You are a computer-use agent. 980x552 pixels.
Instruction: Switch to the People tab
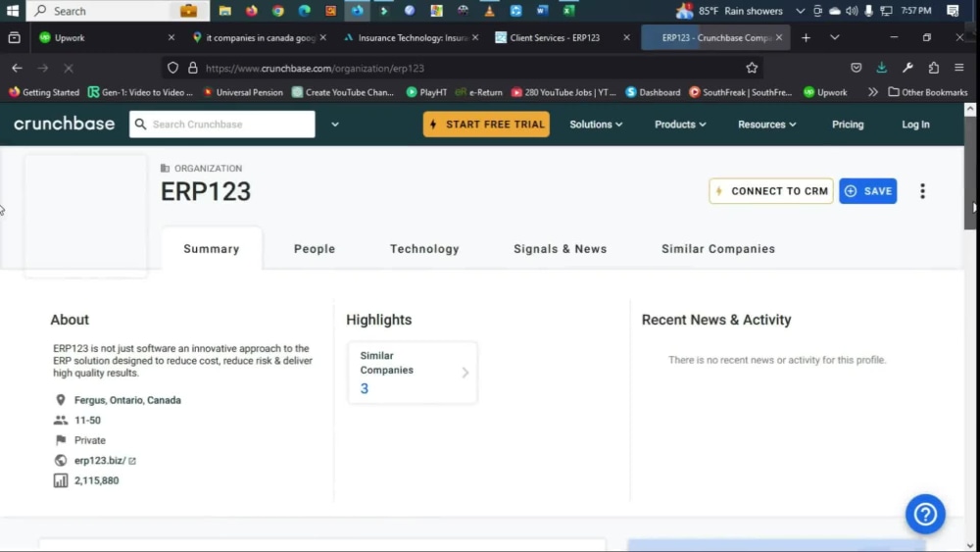315,249
